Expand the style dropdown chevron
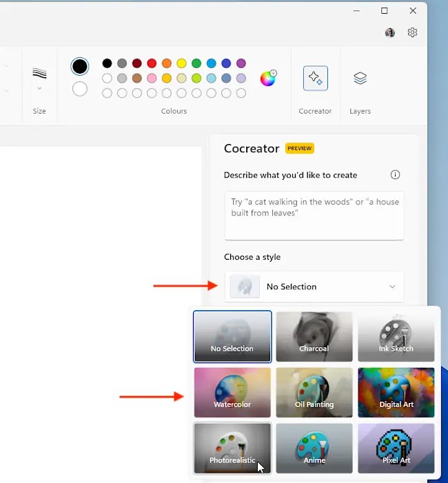 tap(392, 287)
